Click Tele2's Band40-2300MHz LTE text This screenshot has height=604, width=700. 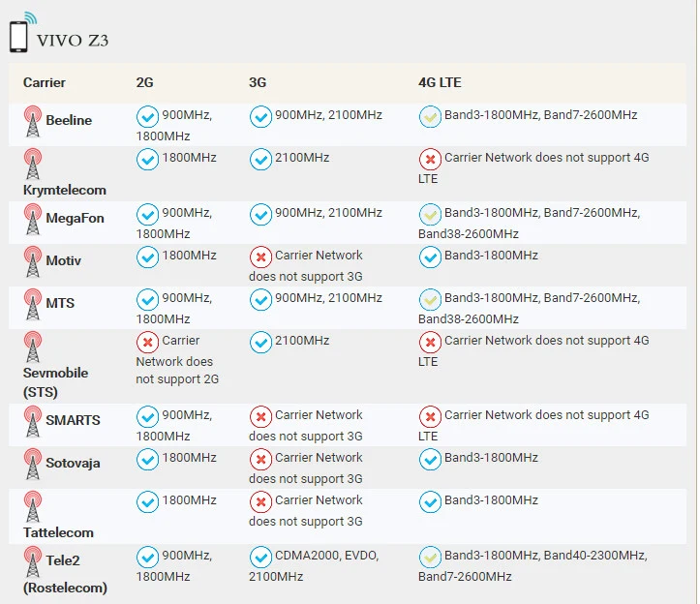[x=595, y=556]
